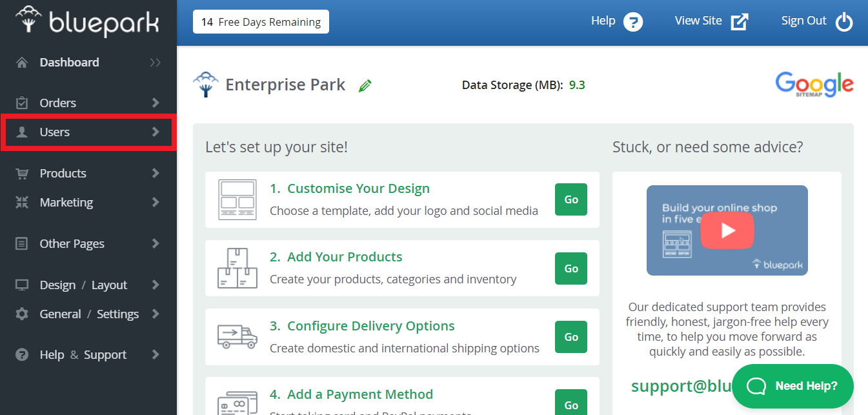
Task: Open the Marketing menu item
Action: pos(66,202)
